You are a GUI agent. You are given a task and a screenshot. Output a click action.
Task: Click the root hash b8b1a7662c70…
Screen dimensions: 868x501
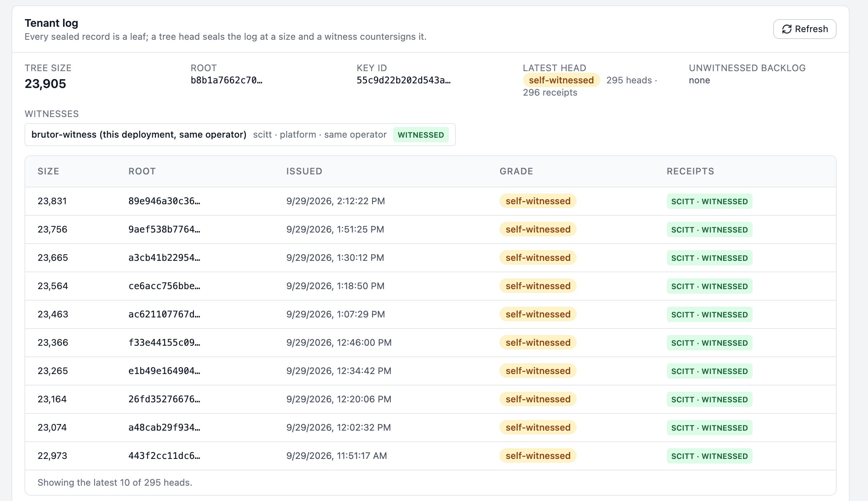coord(226,80)
